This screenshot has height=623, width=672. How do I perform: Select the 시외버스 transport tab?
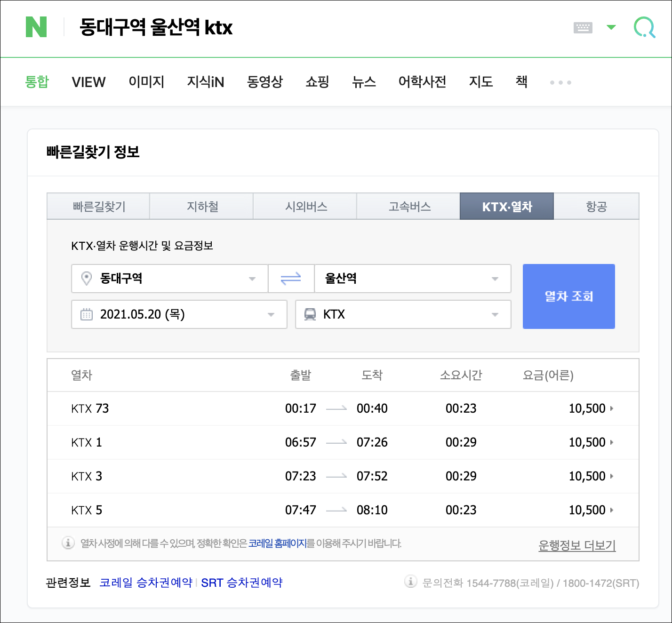click(305, 206)
